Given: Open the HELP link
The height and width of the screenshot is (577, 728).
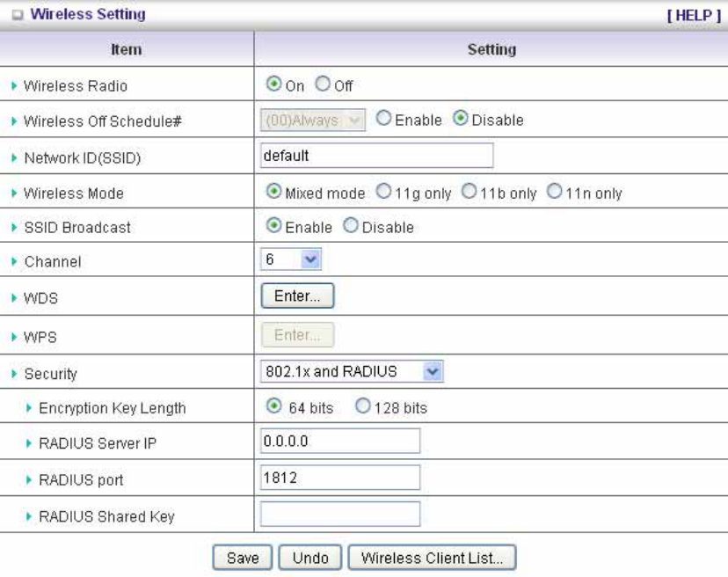Looking at the screenshot, I should pos(694,15).
